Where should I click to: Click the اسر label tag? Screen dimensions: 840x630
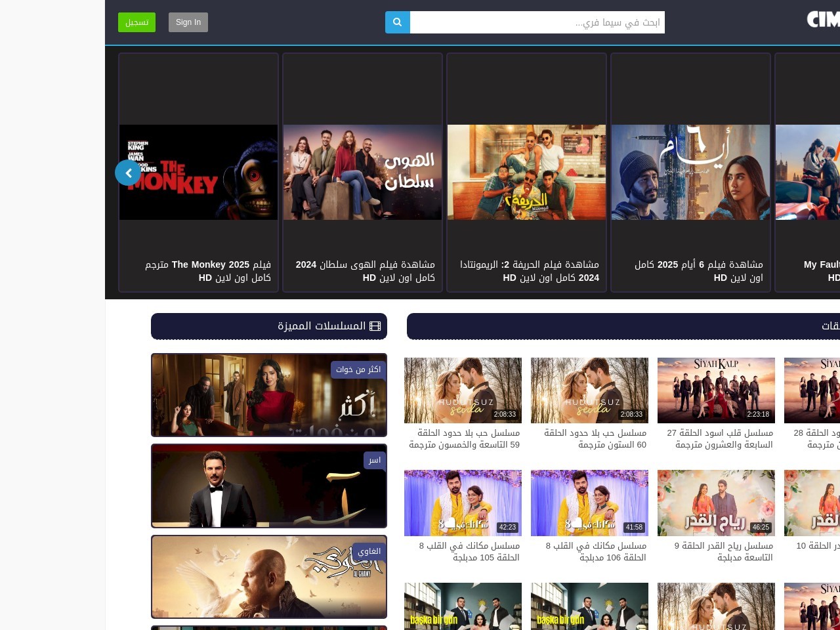pos(375,460)
